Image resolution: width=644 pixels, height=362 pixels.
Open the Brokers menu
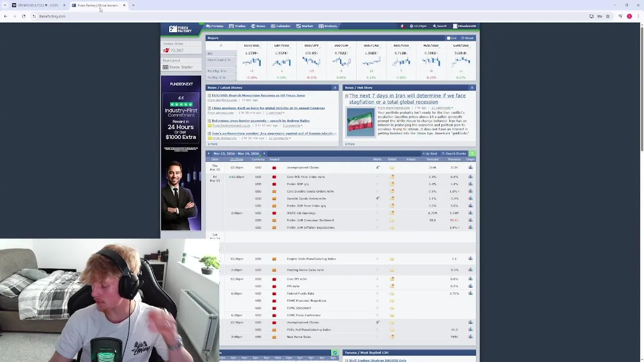(328, 26)
